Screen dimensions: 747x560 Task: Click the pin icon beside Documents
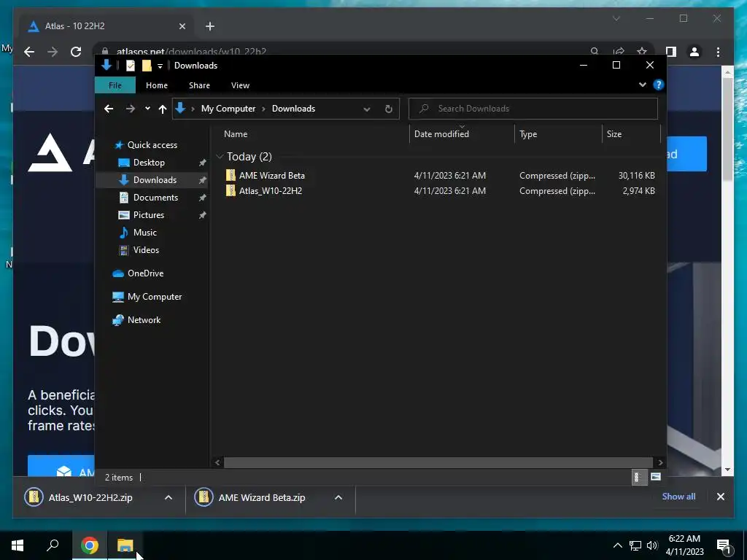coord(203,197)
